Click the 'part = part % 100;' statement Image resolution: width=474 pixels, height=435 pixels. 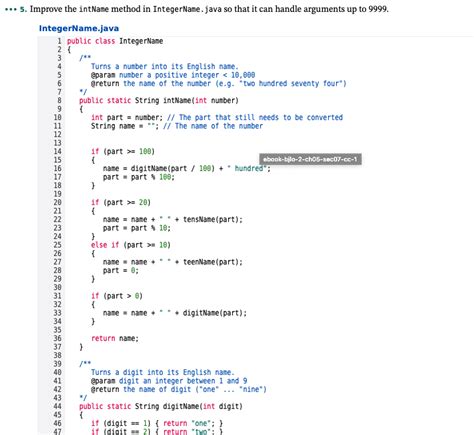139,177
